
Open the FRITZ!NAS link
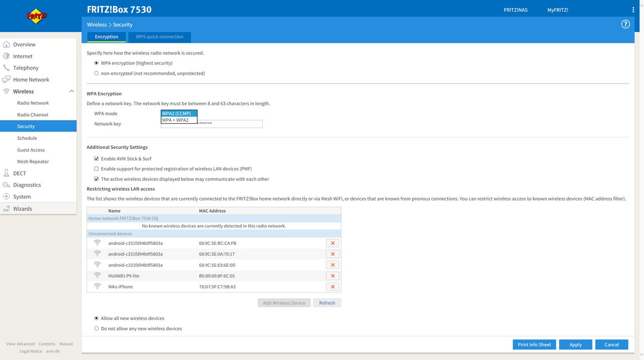click(x=516, y=10)
